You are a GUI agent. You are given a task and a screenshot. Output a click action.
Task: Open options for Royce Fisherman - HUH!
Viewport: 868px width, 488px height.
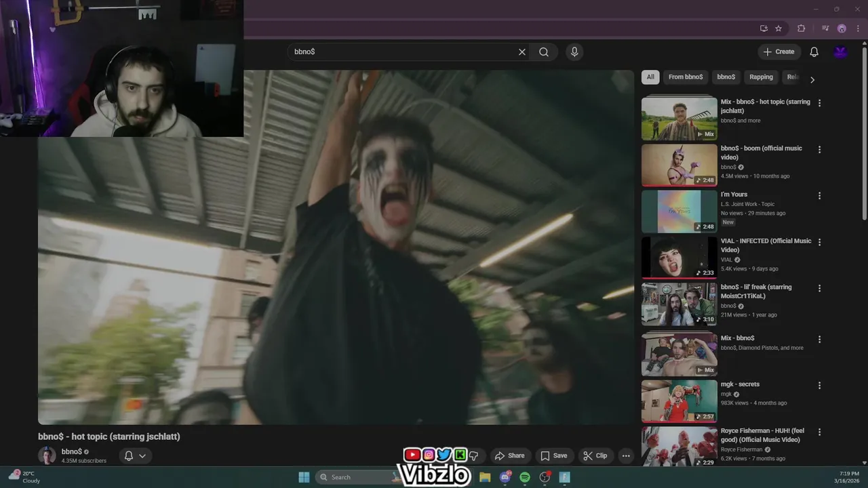point(819,432)
